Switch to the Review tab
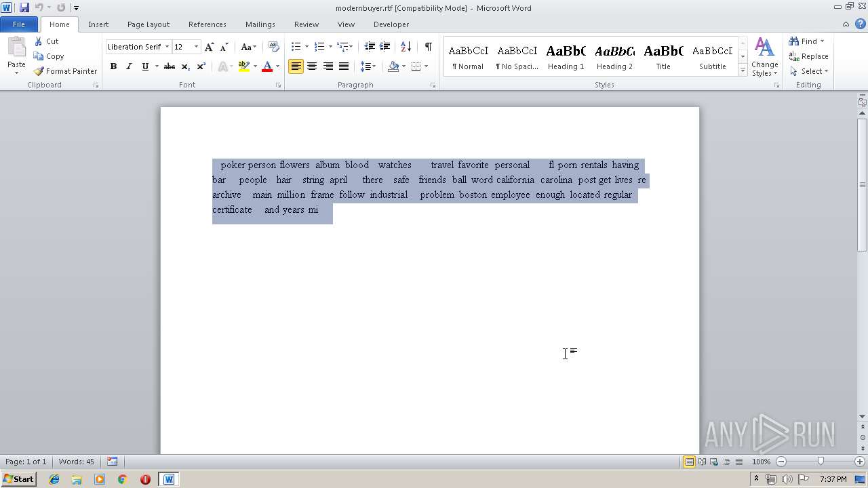868x488 pixels. click(x=307, y=24)
